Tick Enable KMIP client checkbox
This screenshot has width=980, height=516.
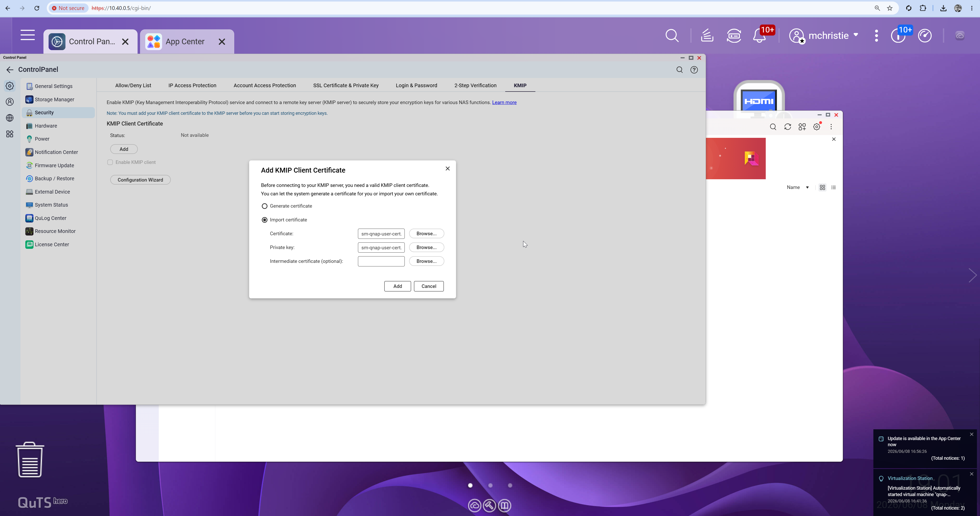coord(110,162)
